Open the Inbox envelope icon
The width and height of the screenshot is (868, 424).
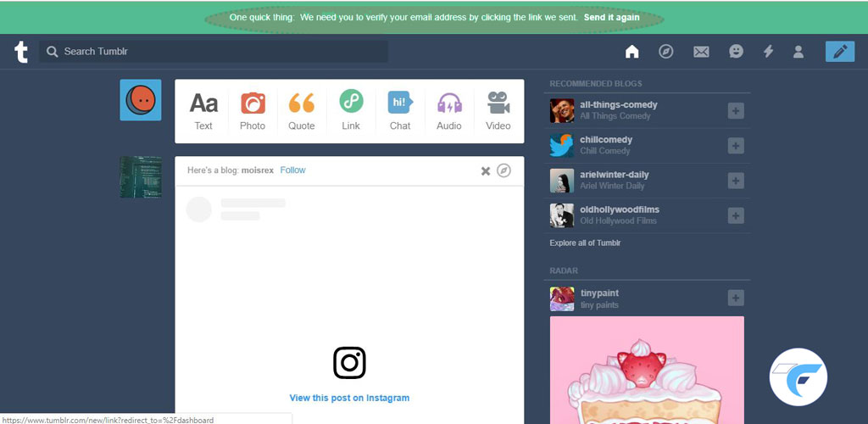[701, 52]
